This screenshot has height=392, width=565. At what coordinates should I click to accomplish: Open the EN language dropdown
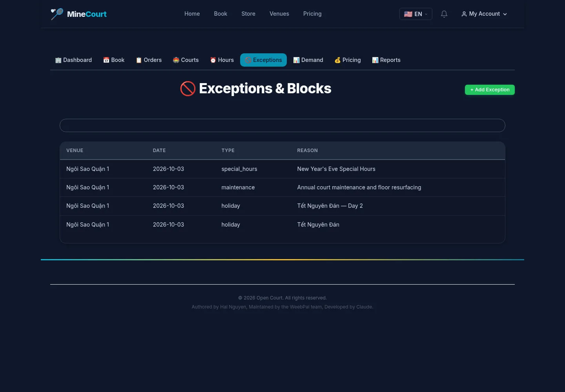coord(416,14)
